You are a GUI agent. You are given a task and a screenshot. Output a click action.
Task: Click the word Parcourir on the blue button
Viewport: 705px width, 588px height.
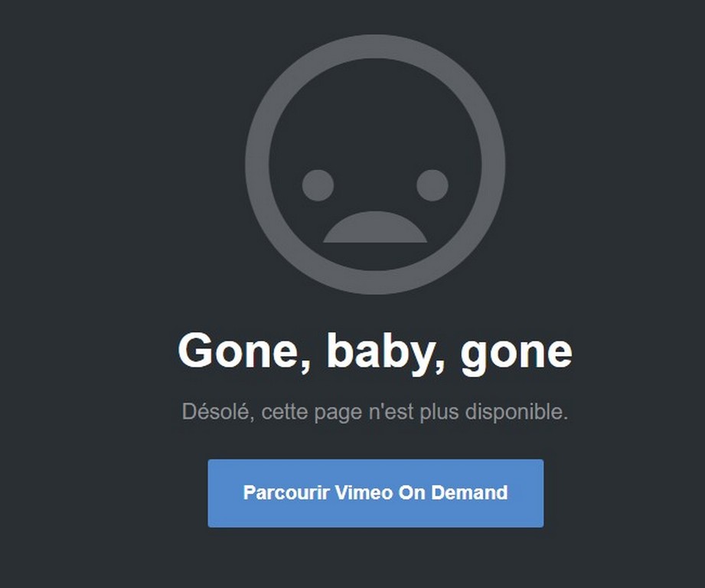click(x=286, y=493)
